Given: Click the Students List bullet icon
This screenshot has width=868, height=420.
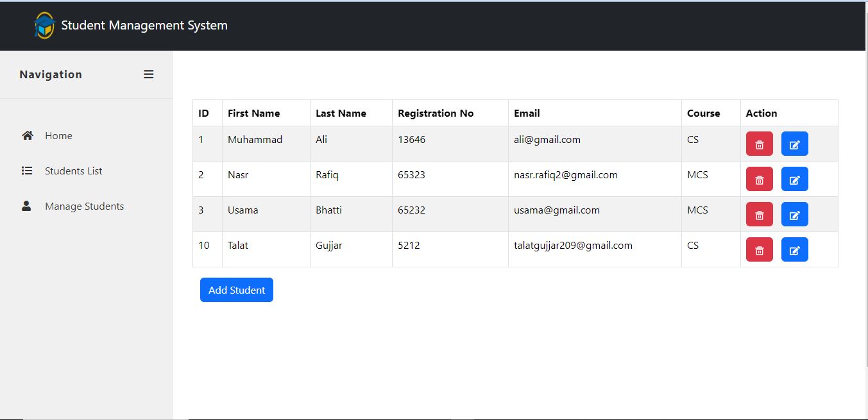Looking at the screenshot, I should [27, 171].
